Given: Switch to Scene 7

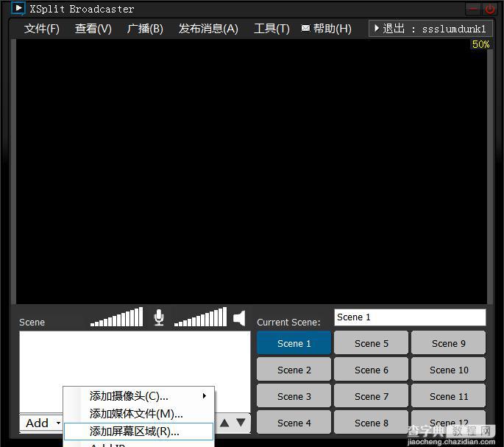Looking at the screenshot, I should click(372, 396).
